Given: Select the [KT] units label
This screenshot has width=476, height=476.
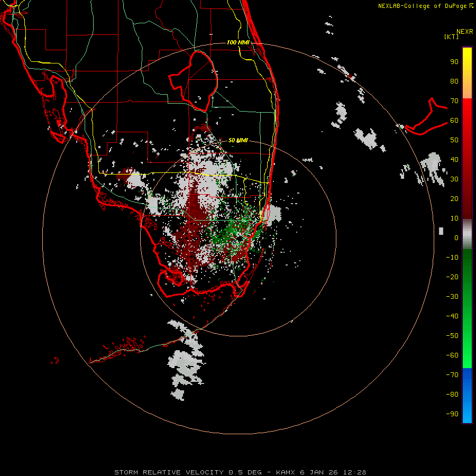Looking at the screenshot, I should 452,36.
